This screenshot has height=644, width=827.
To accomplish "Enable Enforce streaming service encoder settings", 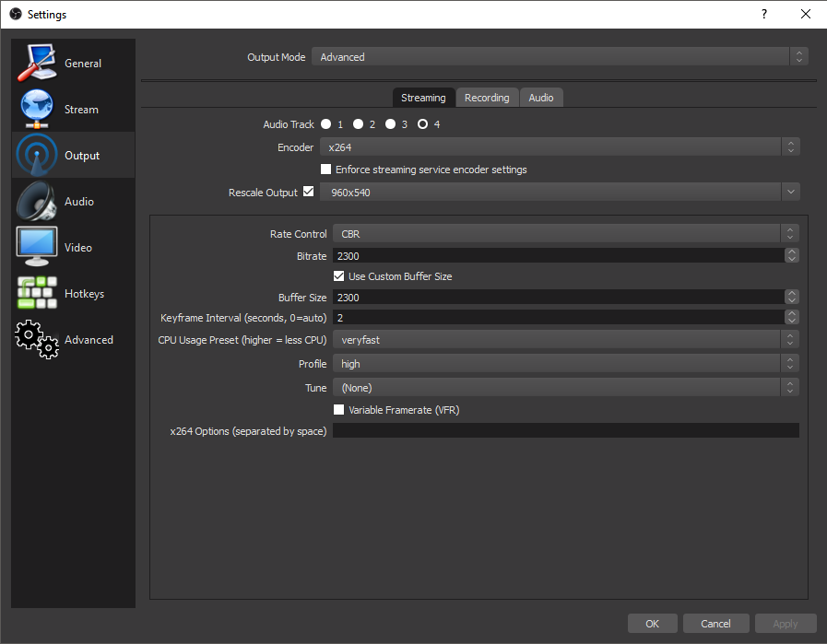I will (326, 170).
